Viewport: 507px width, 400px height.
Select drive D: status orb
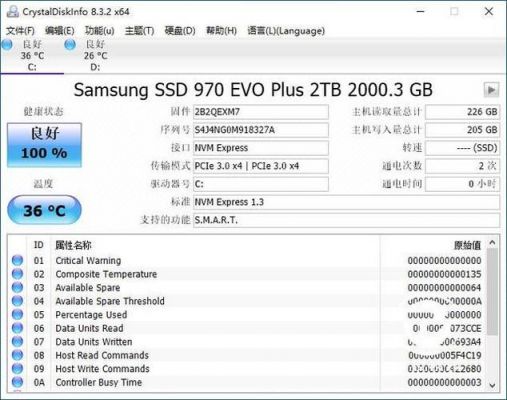coord(70,44)
